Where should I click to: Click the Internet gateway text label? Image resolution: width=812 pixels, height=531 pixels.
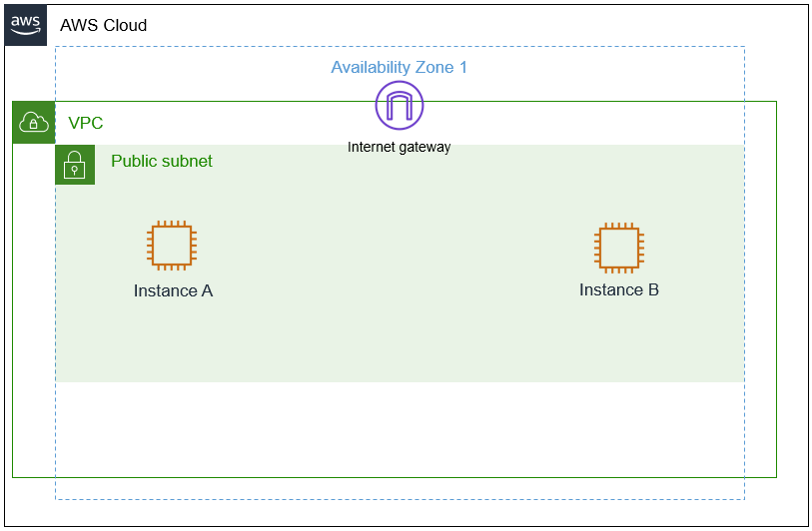click(x=399, y=148)
